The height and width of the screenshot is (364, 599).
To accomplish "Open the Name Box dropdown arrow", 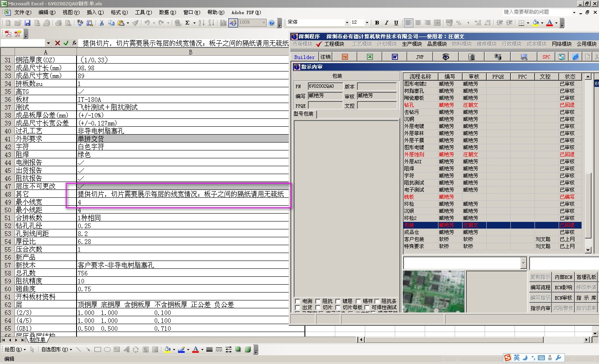I will tap(48, 43).
